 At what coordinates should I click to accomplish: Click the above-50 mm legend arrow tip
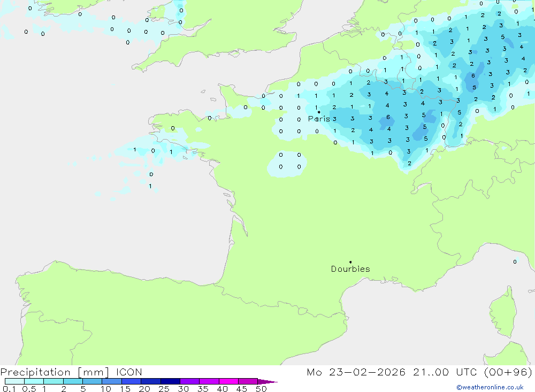click(268, 382)
